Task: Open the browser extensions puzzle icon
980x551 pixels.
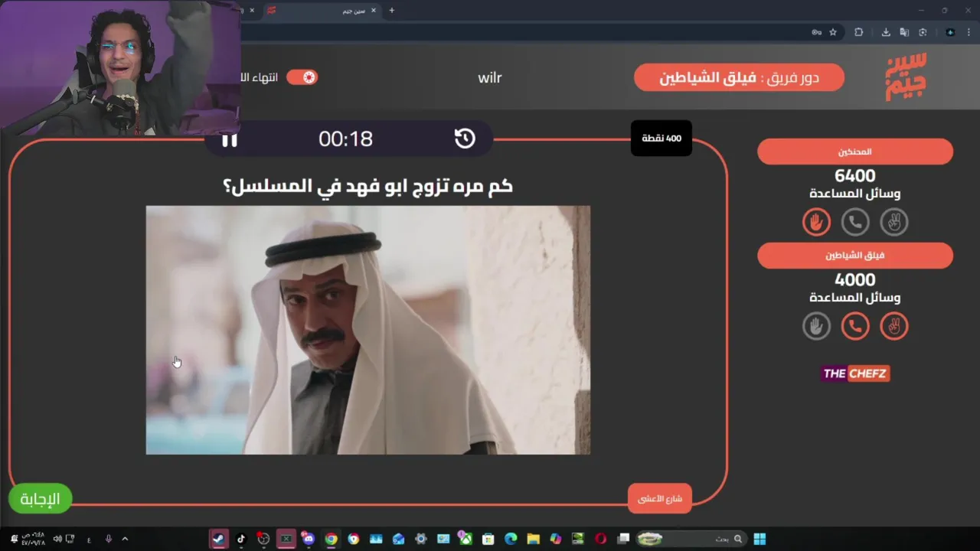Action: coord(859,32)
